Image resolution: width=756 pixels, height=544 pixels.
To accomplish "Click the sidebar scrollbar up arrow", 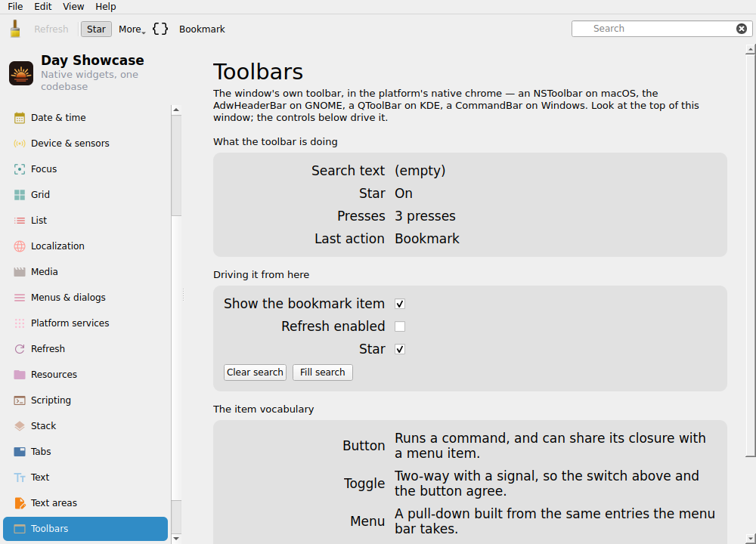I will pyautogui.click(x=176, y=110).
